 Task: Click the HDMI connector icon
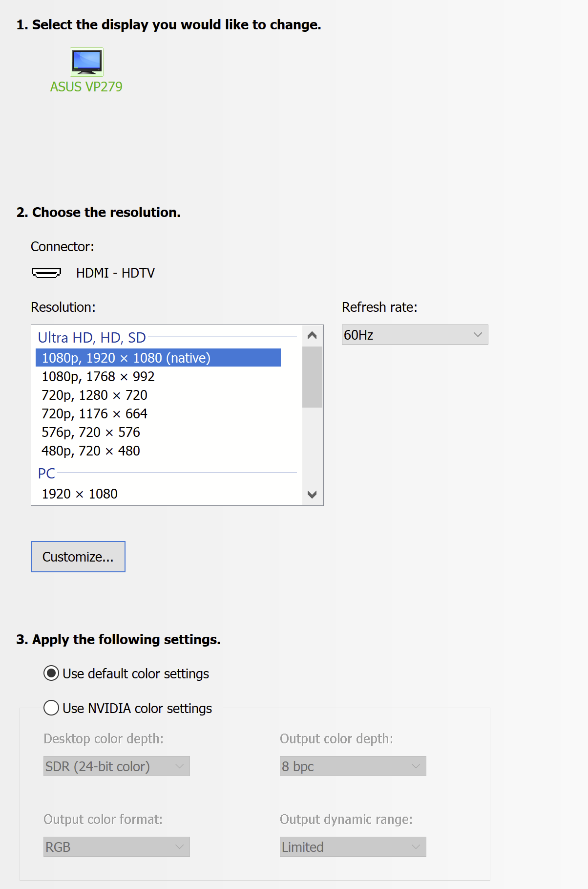46,273
